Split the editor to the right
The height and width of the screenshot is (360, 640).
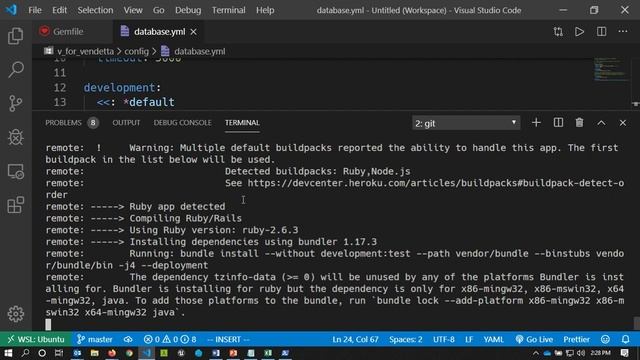[x=601, y=32]
